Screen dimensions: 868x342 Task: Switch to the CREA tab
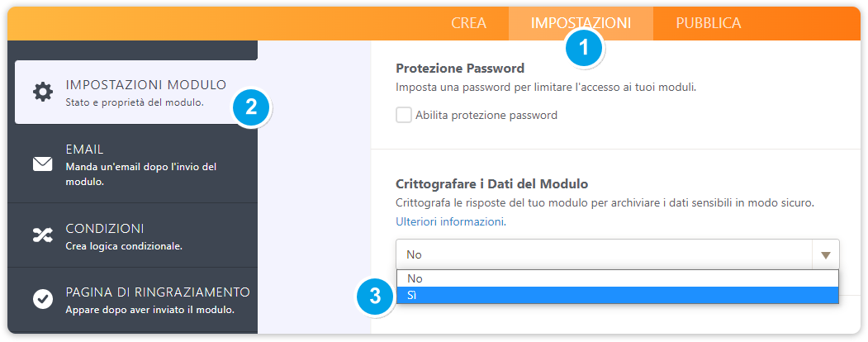[x=468, y=23]
